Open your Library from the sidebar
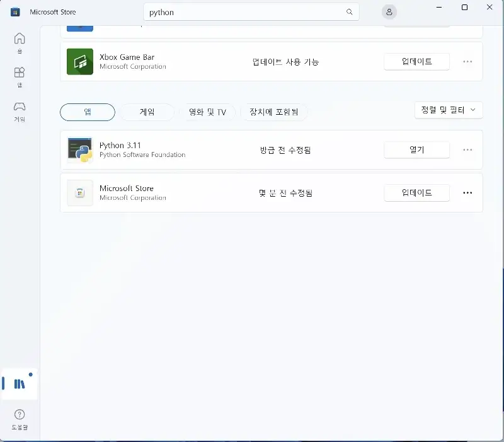This screenshot has height=442, width=504. (20, 383)
